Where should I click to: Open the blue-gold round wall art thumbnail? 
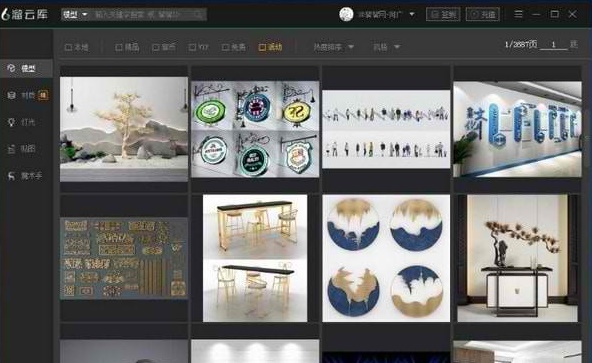pyautogui.click(x=386, y=258)
